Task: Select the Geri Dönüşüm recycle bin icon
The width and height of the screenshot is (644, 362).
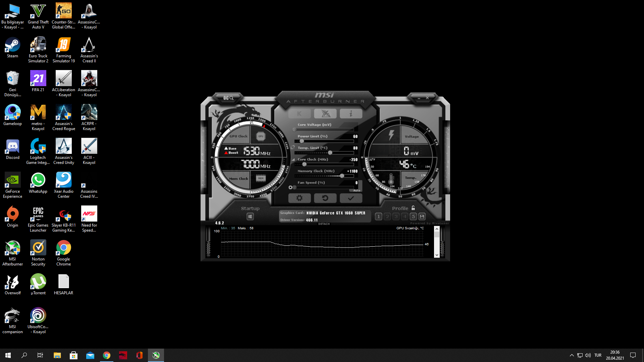Action: pos(12,84)
